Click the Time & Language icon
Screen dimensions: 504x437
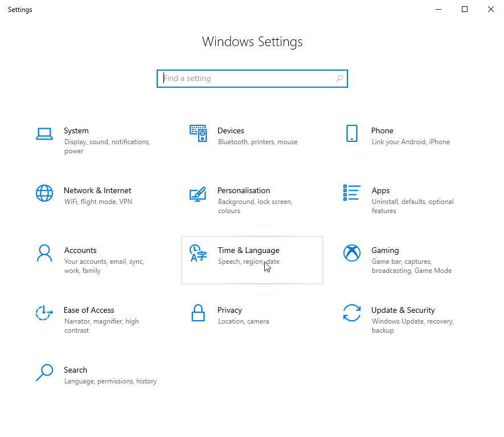tap(198, 253)
